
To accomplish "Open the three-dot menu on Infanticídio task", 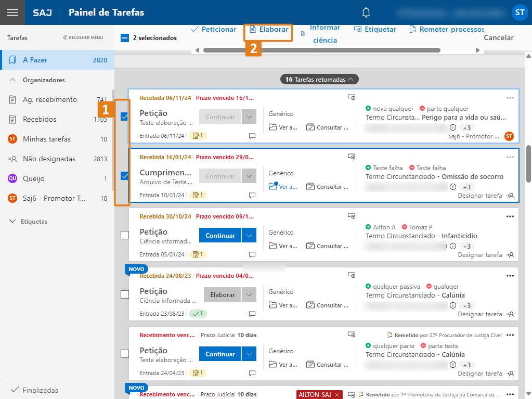I will pyautogui.click(x=510, y=216).
